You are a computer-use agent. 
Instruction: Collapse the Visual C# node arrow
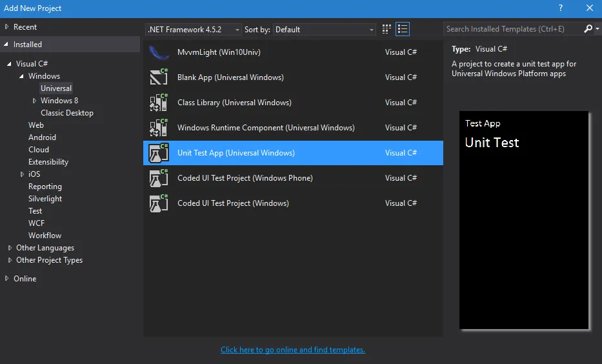coord(9,64)
